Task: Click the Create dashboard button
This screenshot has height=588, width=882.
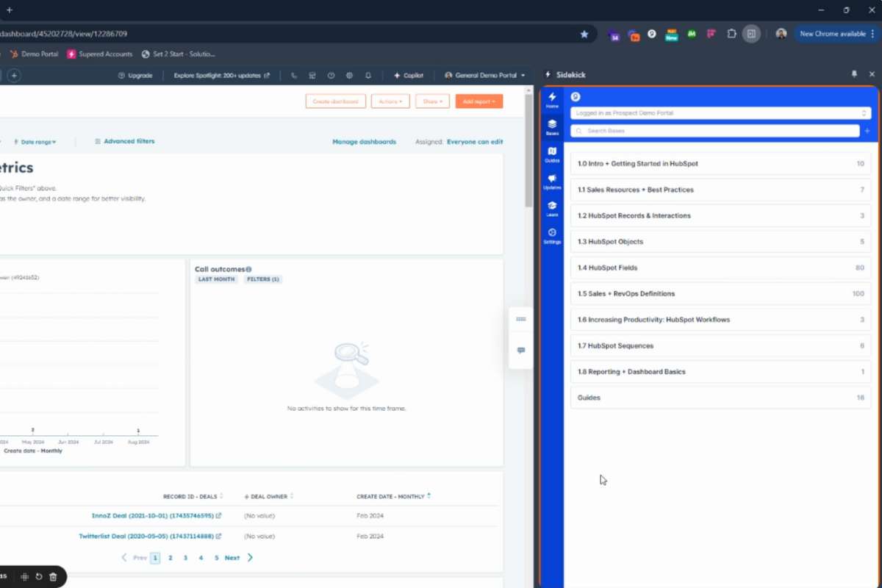Action: pos(336,101)
